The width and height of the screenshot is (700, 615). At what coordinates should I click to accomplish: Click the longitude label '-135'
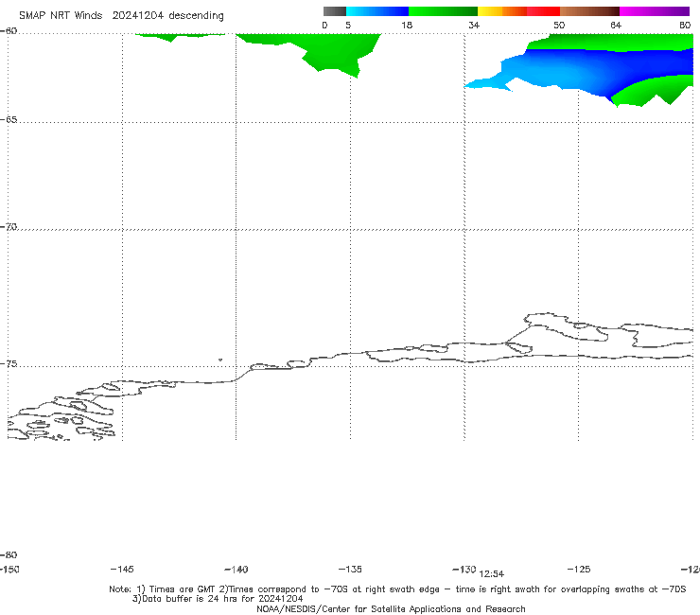click(x=350, y=569)
